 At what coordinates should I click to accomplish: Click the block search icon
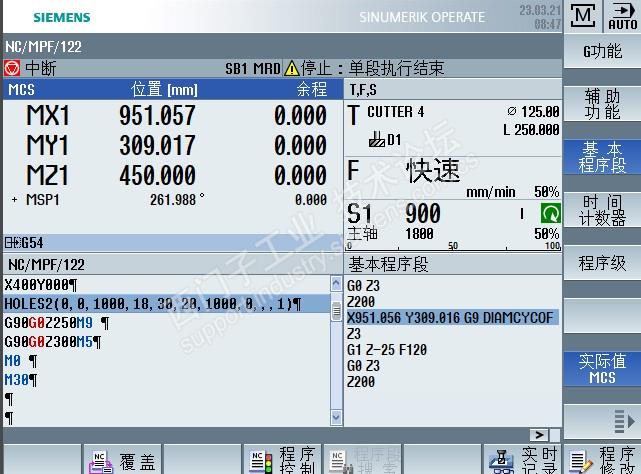click(341, 462)
